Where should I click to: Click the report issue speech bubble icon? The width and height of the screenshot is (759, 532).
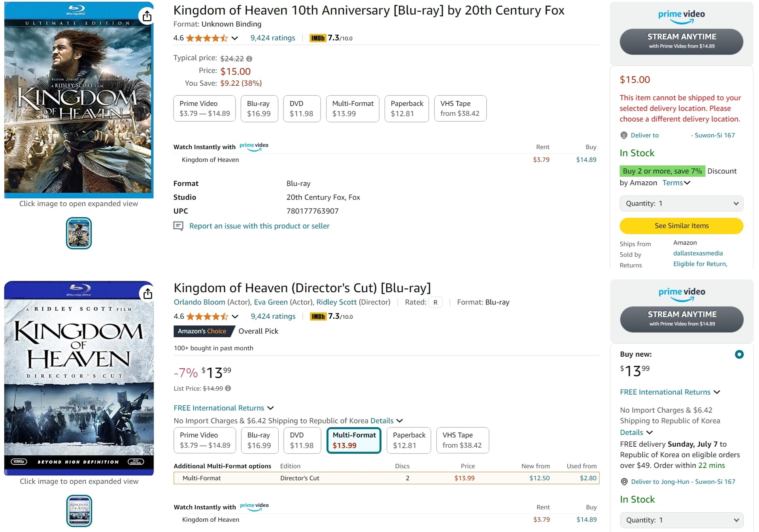(x=178, y=226)
